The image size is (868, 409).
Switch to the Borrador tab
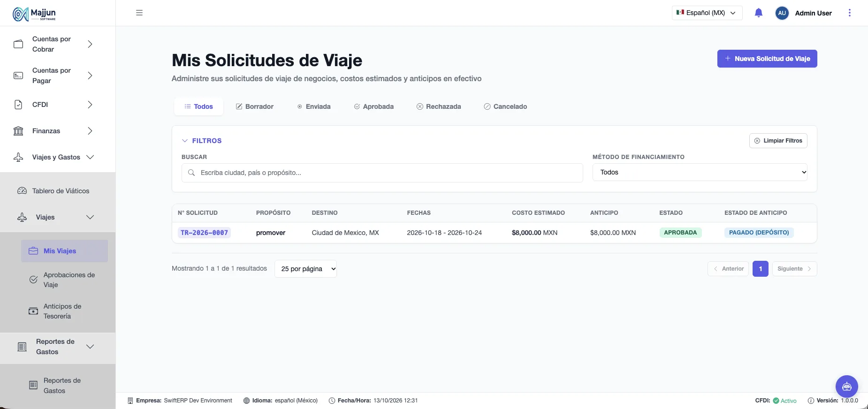tap(254, 106)
